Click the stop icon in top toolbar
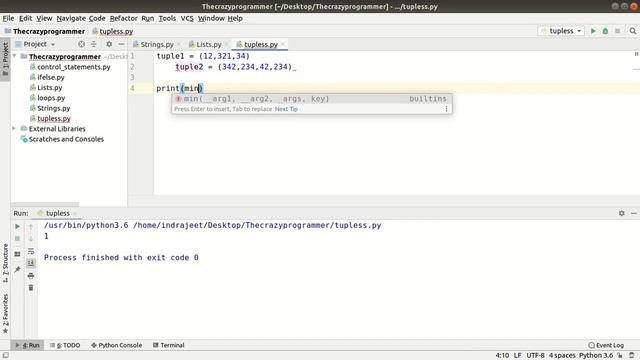Viewport: 640px width, 360px height. coord(618,31)
